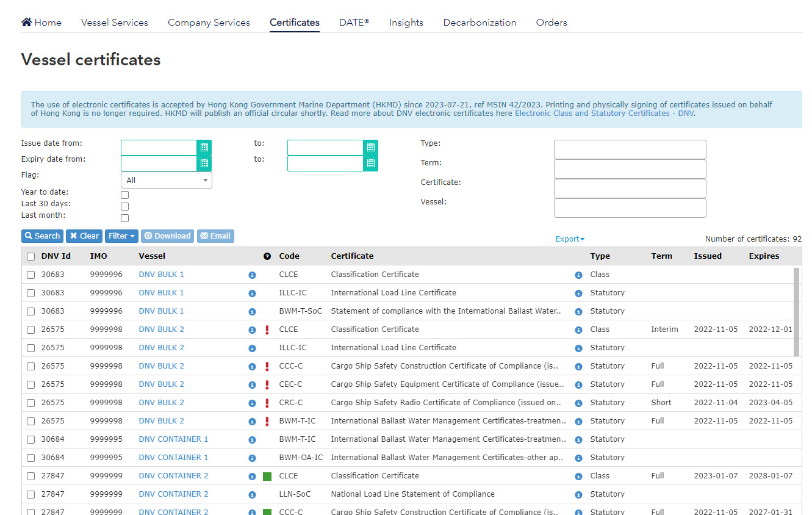Expand the Filter dropdown button

tap(121, 236)
